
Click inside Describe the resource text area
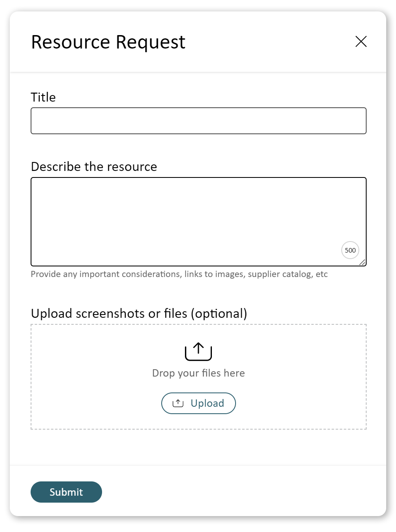198,222
